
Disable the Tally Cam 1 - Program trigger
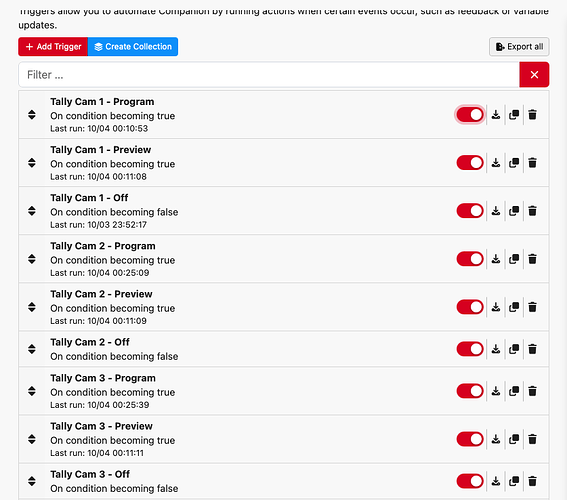tap(470, 115)
